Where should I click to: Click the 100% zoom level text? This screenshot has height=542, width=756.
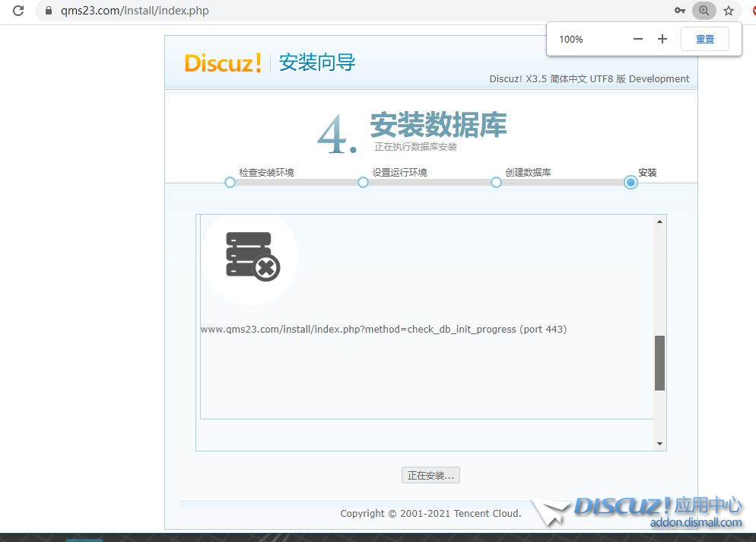pyautogui.click(x=571, y=40)
